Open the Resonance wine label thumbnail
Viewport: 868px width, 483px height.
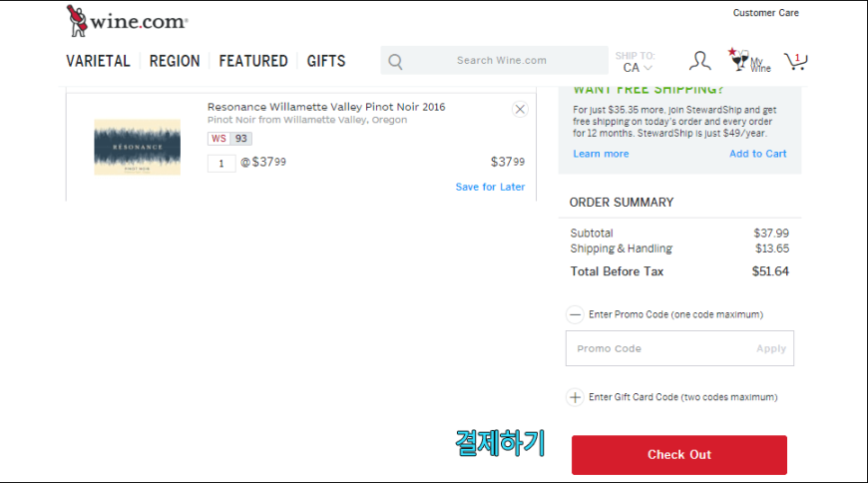[x=138, y=147]
